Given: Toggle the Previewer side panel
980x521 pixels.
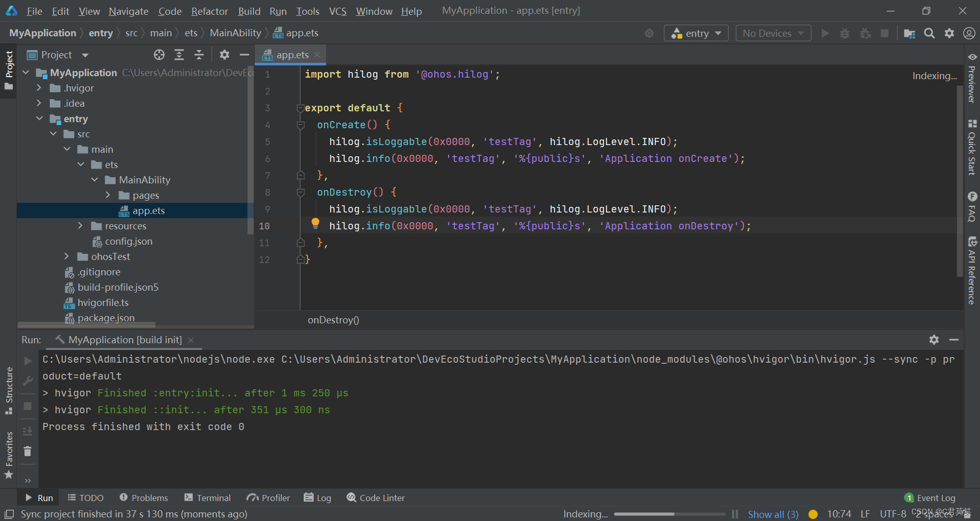Looking at the screenshot, I should (972, 78).
